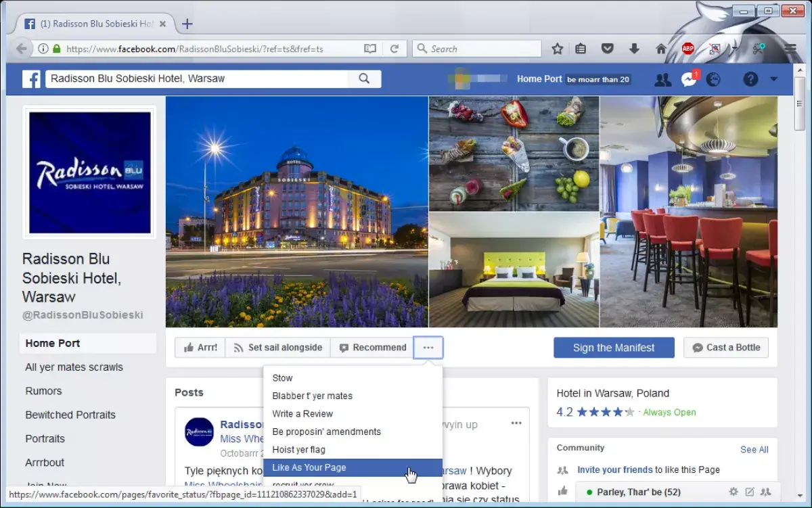
Task: Open Bewitched Portraits in the sidebar
Action: tap(70, 415)
